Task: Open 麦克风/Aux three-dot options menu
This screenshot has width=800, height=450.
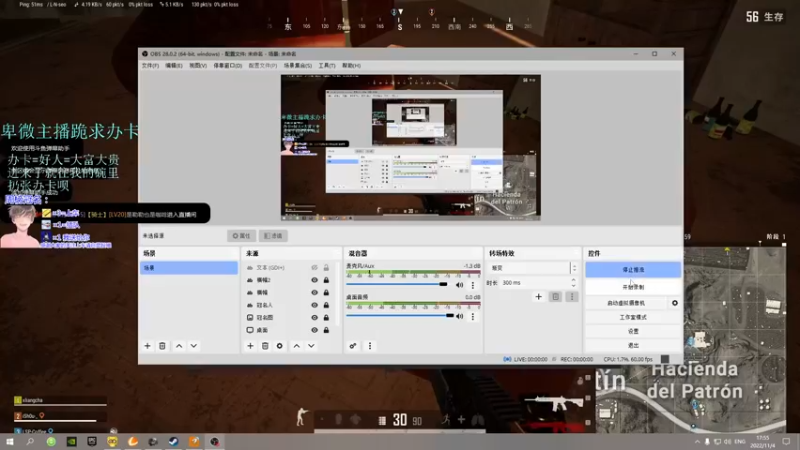Action: (x=472, y=285)
